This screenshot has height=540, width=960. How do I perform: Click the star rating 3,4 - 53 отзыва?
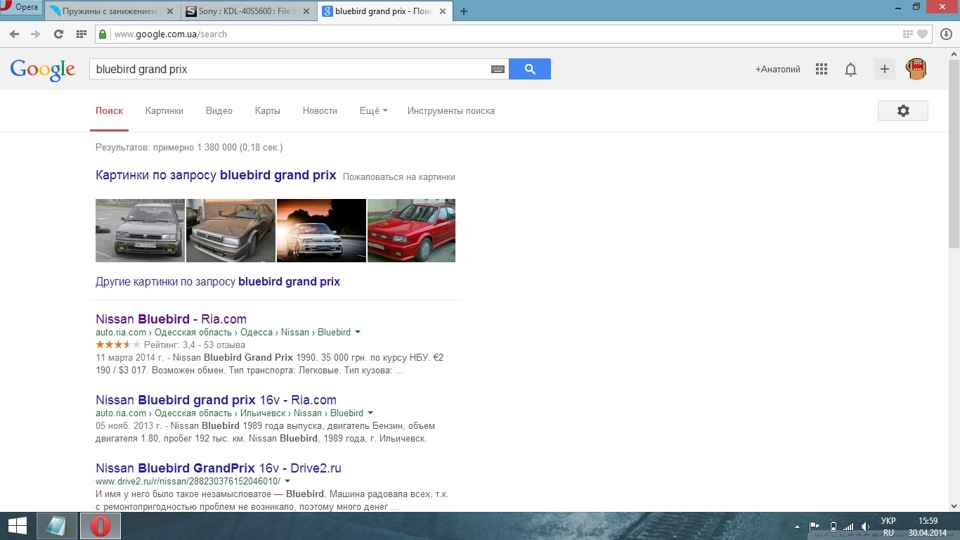pyautogui.click(x=170, y=345)
